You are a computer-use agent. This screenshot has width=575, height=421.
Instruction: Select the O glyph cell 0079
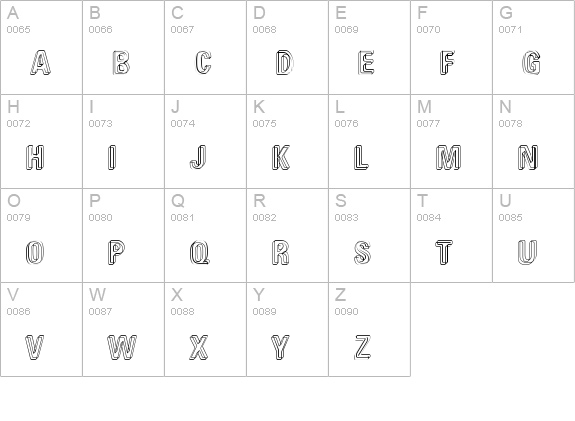coord(41,235)
